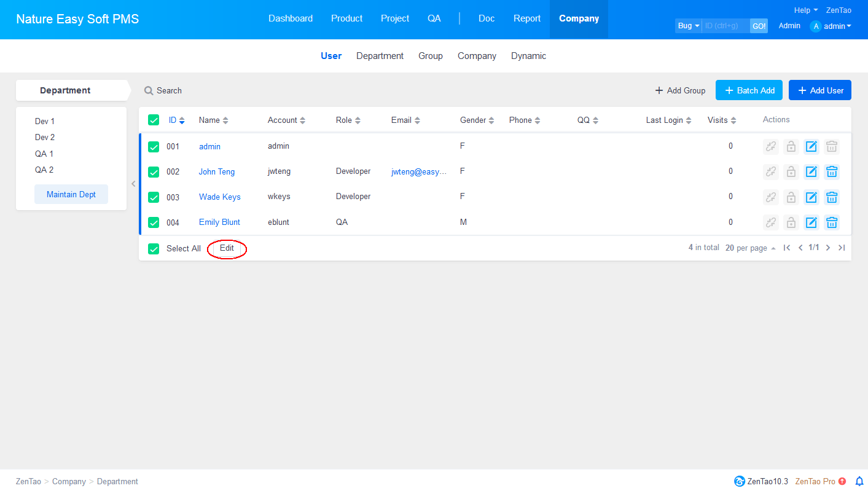868x491 pixels.
Task: Change the 20 per page setting
Action: (x=750, y=248)
